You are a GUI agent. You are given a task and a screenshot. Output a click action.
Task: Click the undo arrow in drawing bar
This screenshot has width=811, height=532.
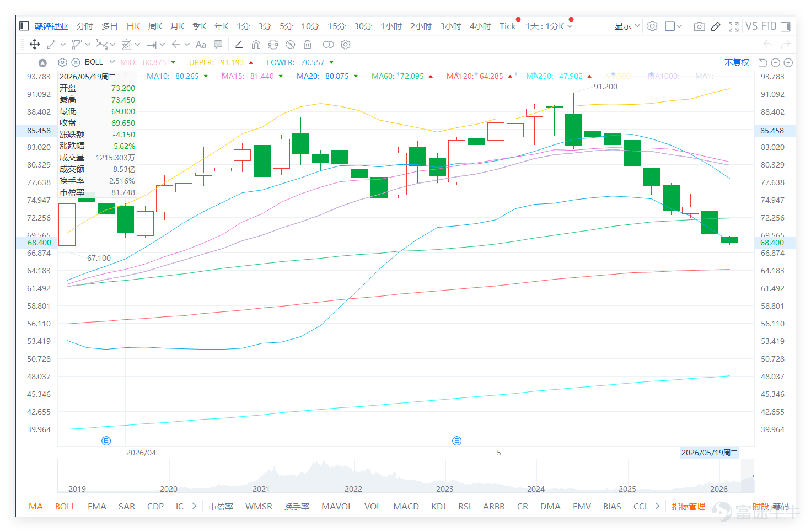pyautogui.click(x=768, y=45)
